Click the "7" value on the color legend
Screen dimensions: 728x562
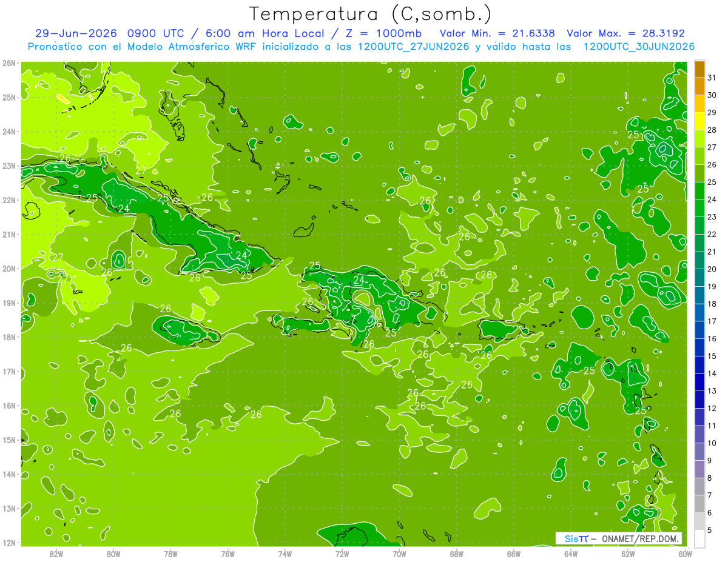click(710, 495)
